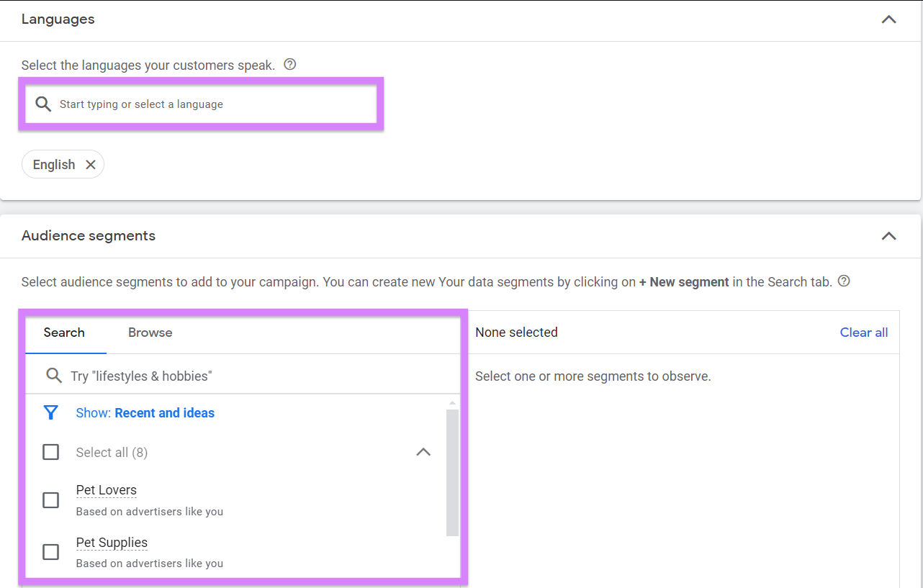
Task: Open the 'Show: Recent and ideas' filter
Action: point(145,413)
